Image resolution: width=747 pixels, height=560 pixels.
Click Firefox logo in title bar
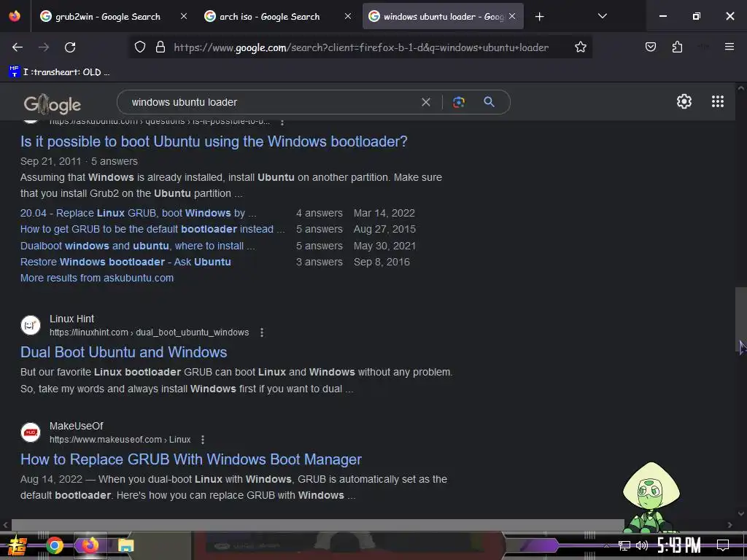(15, 16)
